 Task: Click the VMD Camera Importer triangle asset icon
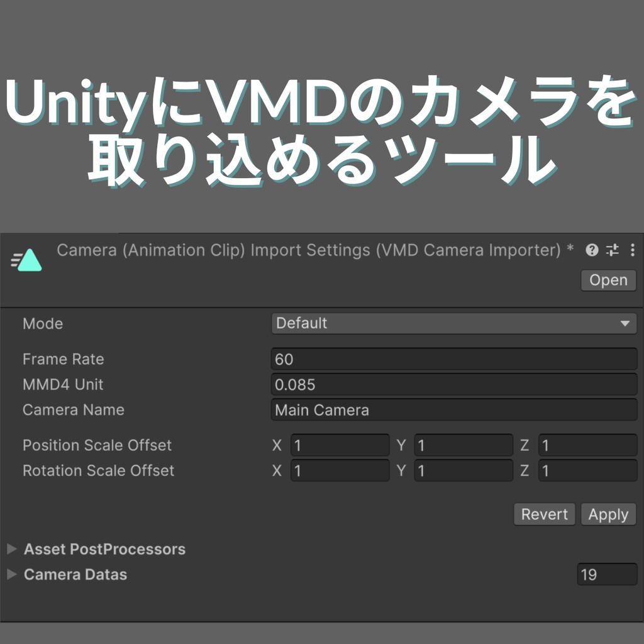tap(26, 258)
